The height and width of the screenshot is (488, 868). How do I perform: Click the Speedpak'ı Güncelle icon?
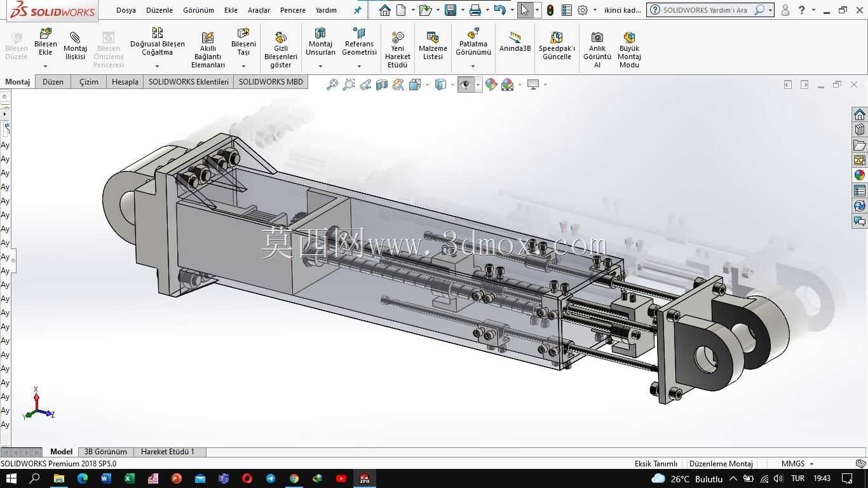click(557, 37)
